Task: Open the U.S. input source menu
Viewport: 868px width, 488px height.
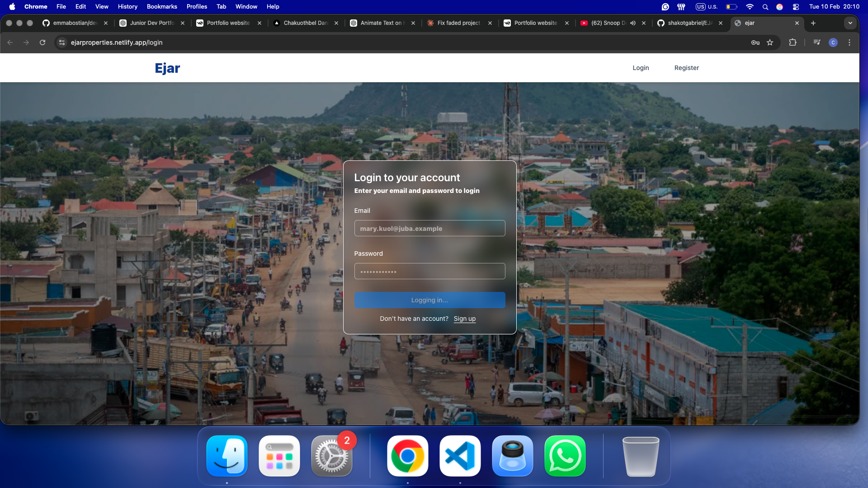Action: 707,7
